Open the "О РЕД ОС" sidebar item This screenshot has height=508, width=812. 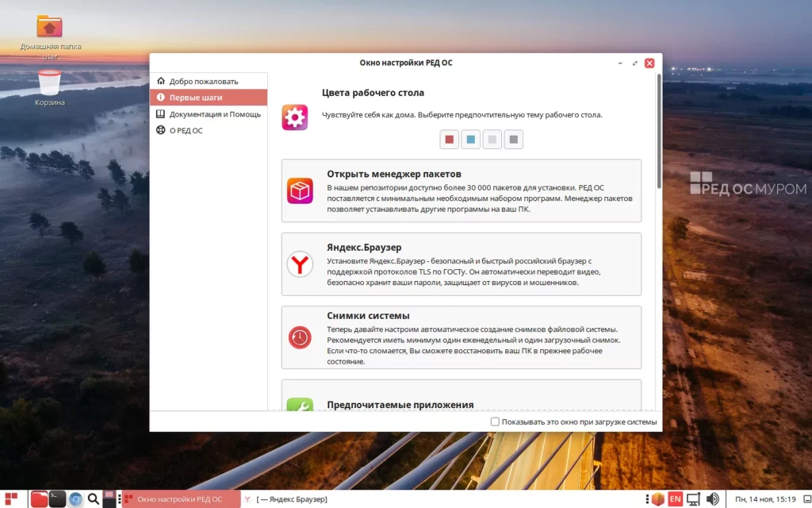[186, 130]
